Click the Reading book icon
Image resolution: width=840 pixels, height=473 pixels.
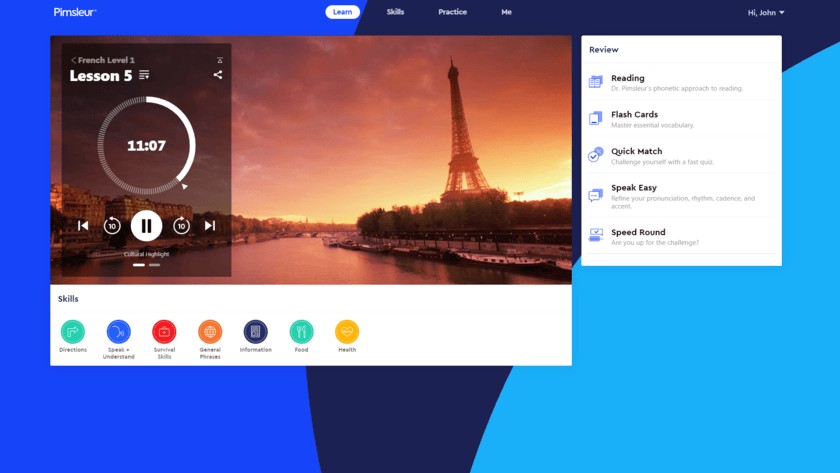(596, 82)
